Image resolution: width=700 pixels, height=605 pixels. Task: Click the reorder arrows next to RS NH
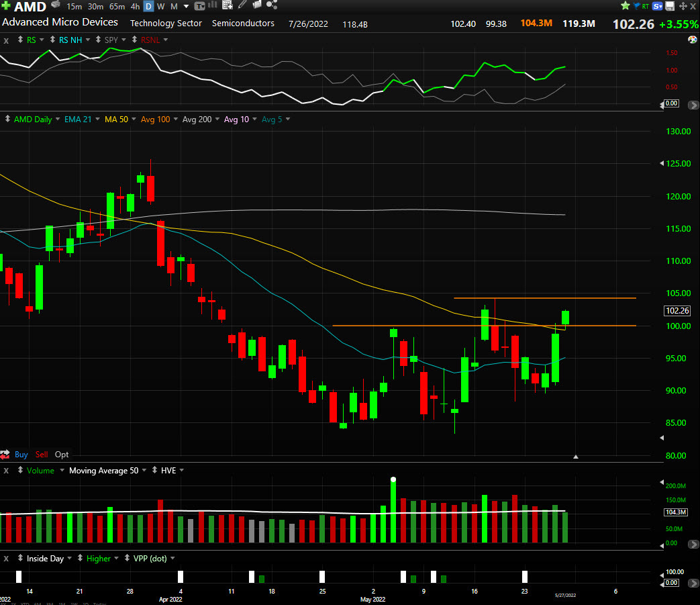(52, 40)
